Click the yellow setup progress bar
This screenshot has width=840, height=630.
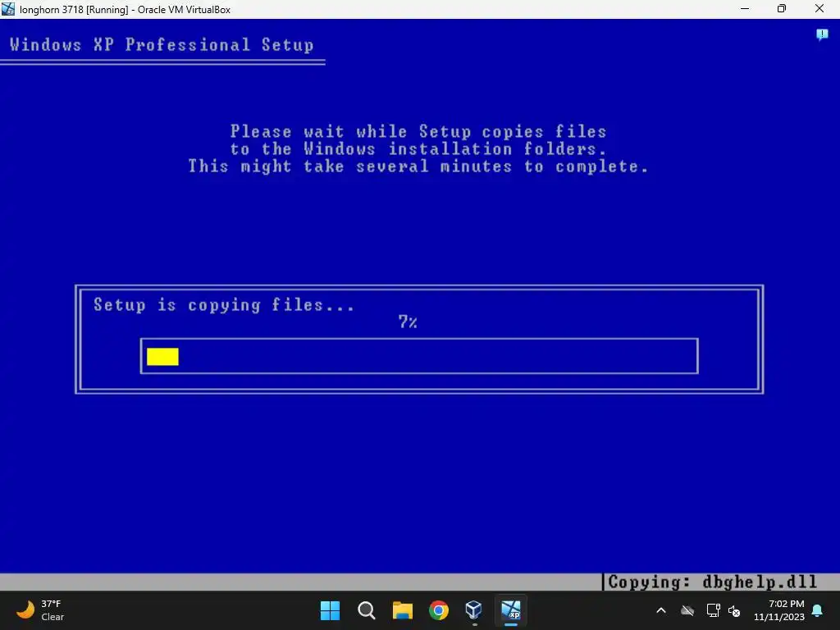tap(163, 357)
